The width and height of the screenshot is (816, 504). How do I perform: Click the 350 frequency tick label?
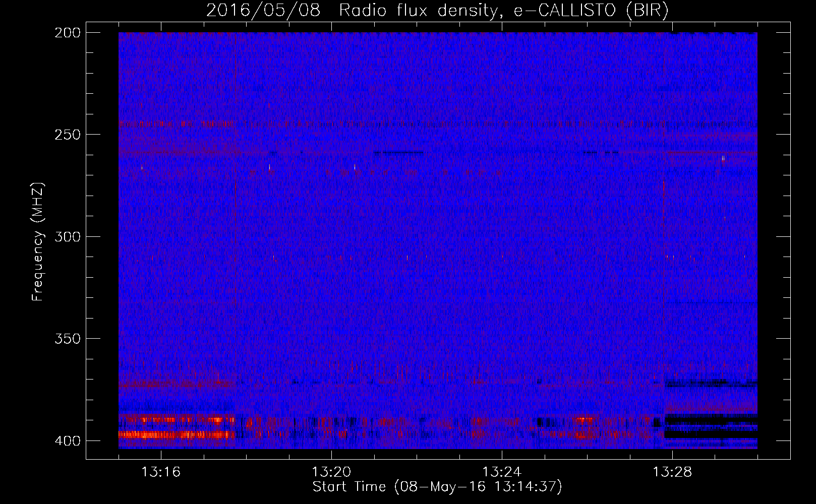[x=68, y=339]
